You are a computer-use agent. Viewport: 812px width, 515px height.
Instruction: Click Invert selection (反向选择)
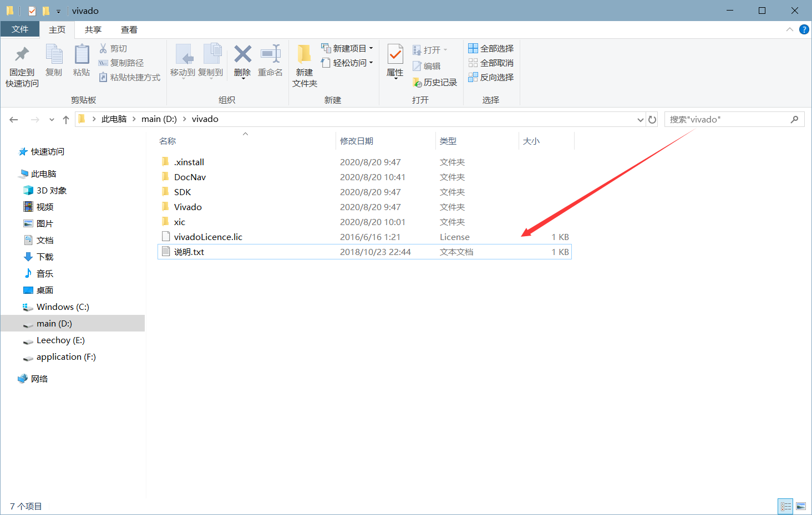coord(491,78)
